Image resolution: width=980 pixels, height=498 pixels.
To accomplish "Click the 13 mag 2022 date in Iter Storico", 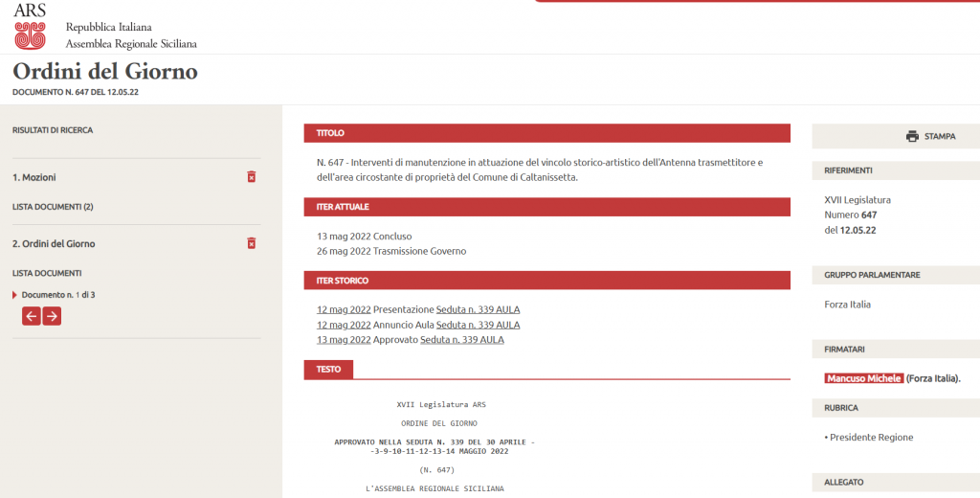I will click(344, 340).
